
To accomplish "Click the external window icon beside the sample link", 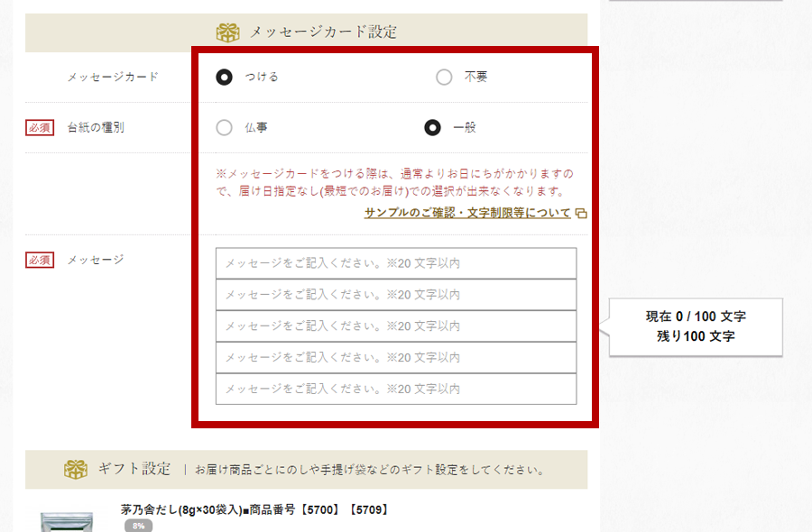I will pos(581,213).
